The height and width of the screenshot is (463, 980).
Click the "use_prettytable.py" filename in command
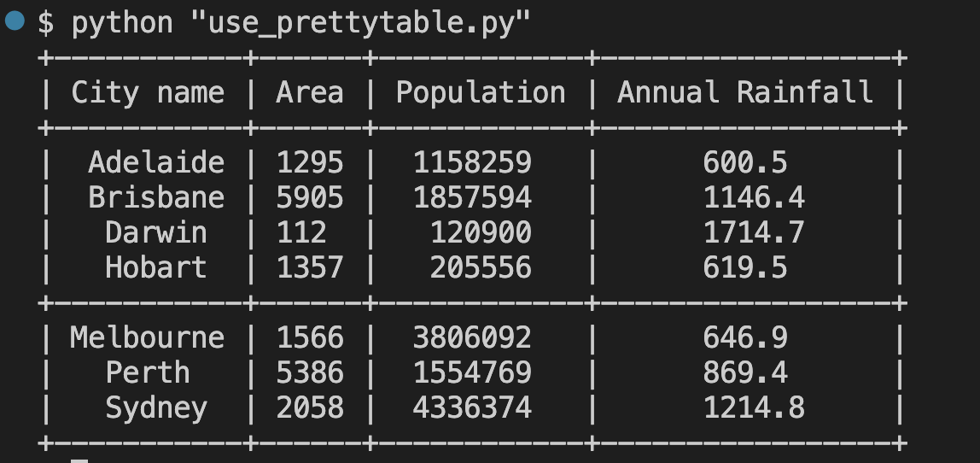[360, 24]
